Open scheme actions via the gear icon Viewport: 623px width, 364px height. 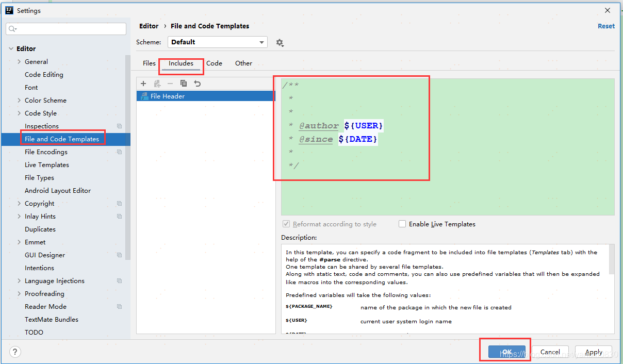[x=280, y=42]
